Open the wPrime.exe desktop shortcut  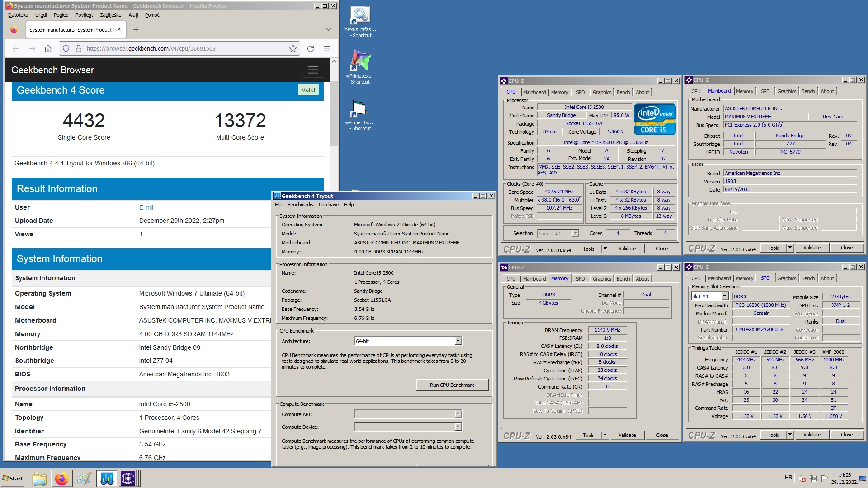[360, 67]
